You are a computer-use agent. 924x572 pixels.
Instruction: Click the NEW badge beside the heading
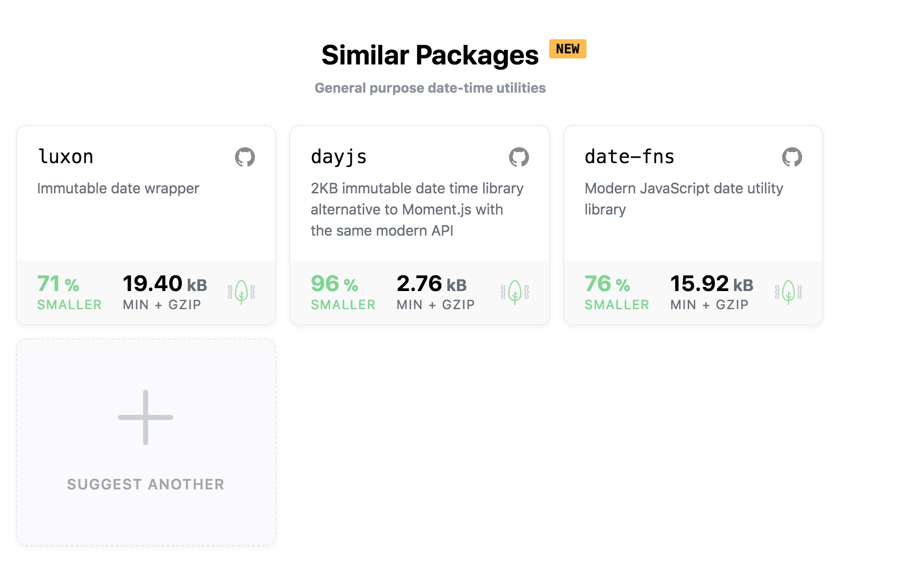click(568, 49)
